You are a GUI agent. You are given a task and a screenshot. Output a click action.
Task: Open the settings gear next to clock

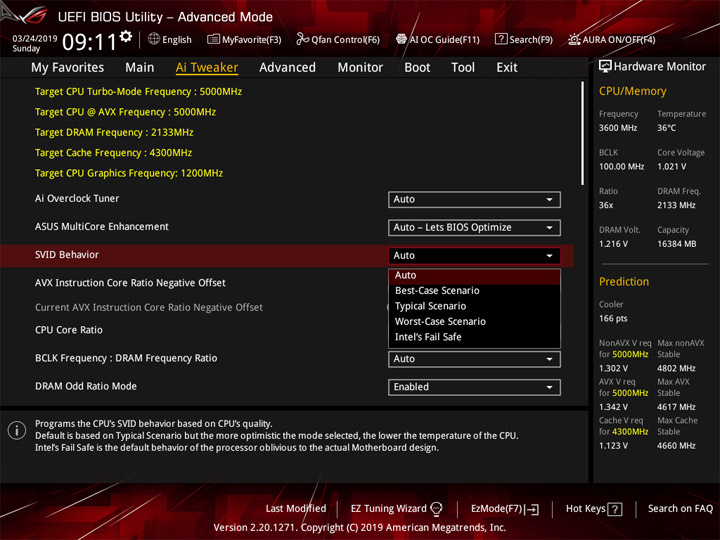click(126, 36)
